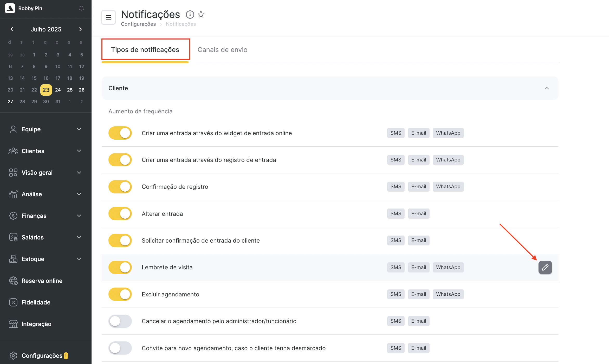Click the Análise chart icon
Screen dimensions: 609x364
point(13,194)
